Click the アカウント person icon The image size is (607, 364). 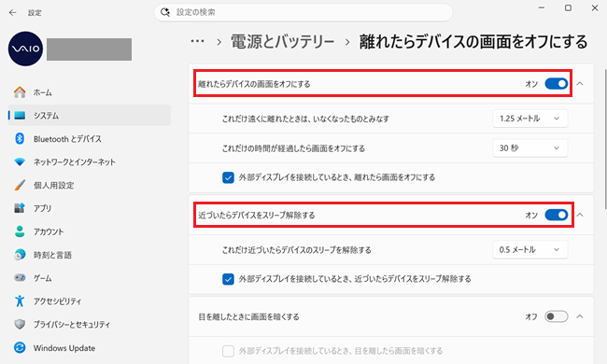click(x=20, y=231)
